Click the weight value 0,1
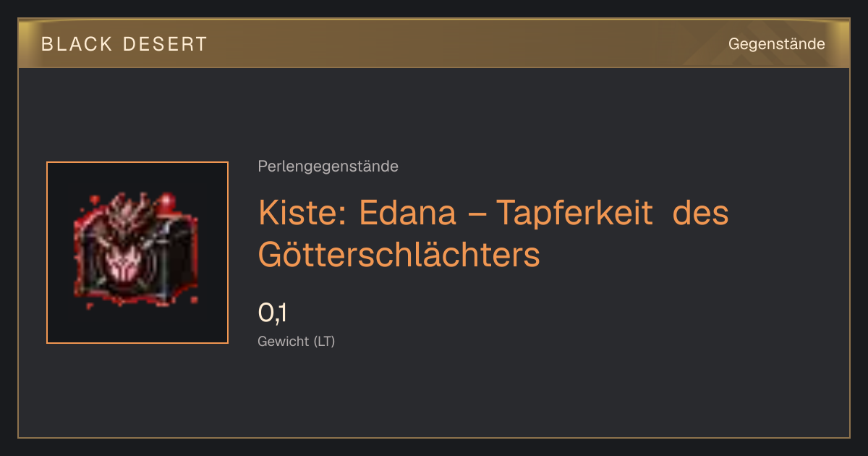Screen dimensions: 868x456 (273, 313)
